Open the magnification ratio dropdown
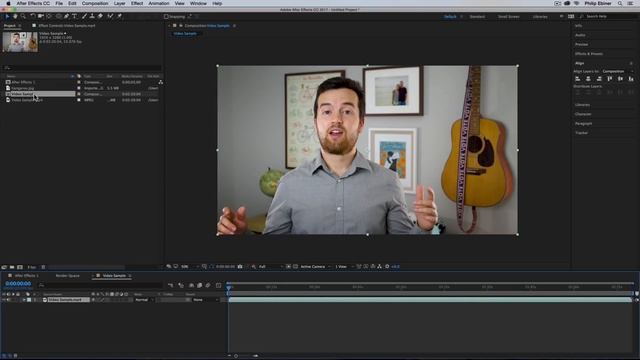The width and height of the screenshot is (640, 360). pyautogui.click(x=189, y=267)
